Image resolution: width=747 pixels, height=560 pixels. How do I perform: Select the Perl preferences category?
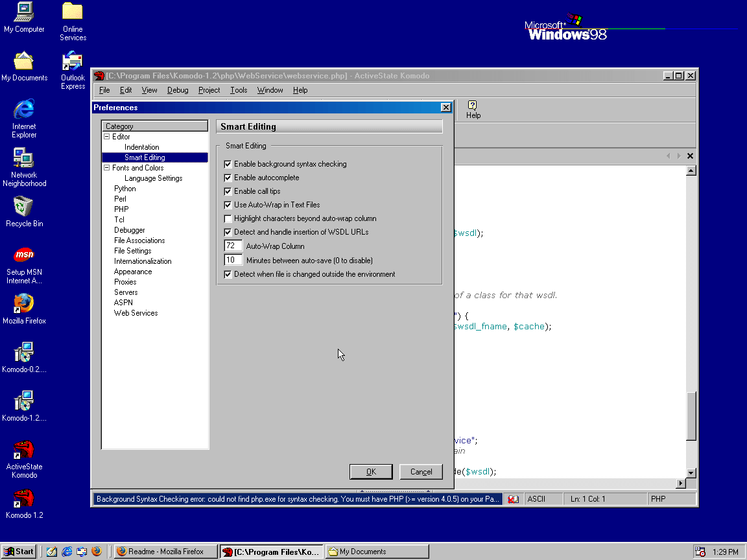point(120,199)
